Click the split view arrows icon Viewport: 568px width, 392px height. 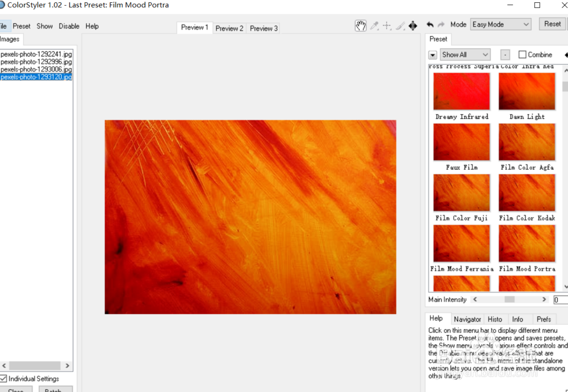point(413,26)
